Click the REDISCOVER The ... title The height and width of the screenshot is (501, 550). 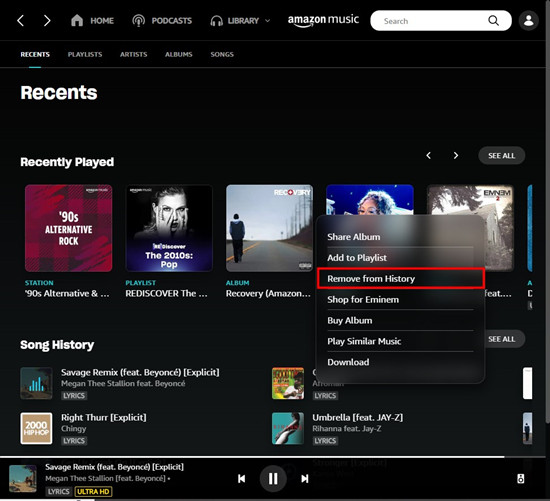pyautogui.click(x=166, y=293)
